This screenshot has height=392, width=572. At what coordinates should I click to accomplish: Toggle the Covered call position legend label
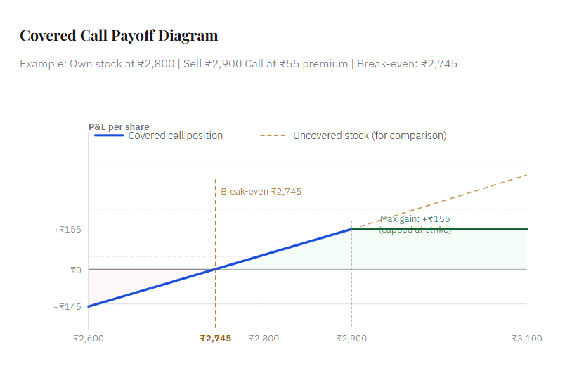pyautogui.click(x=175, y=136)
